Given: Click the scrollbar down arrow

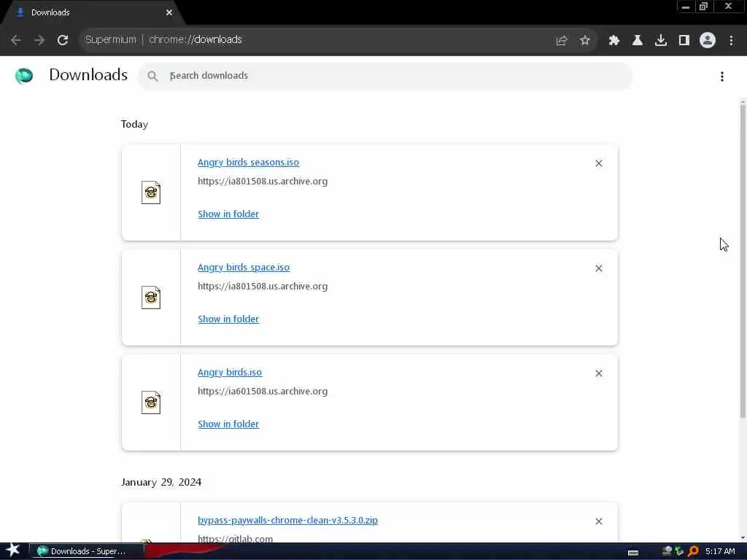Looking at the screenshot, I should pyautogui.click(x=743, y=538).
